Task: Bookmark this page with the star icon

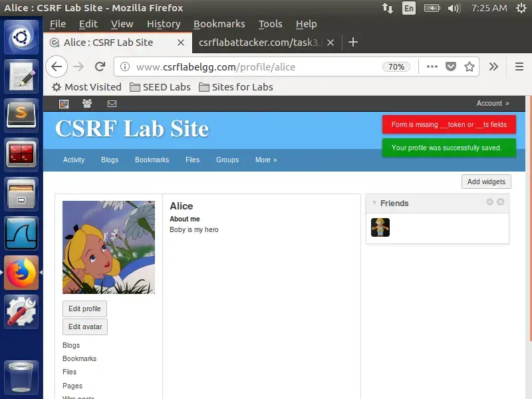Action: [469, 66]
